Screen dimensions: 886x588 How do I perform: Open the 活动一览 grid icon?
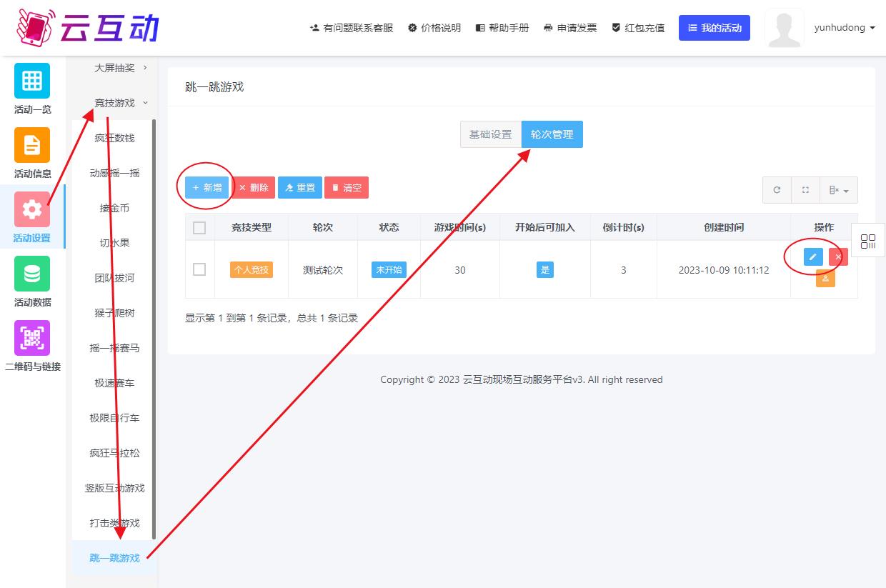[x=32, y=81]
